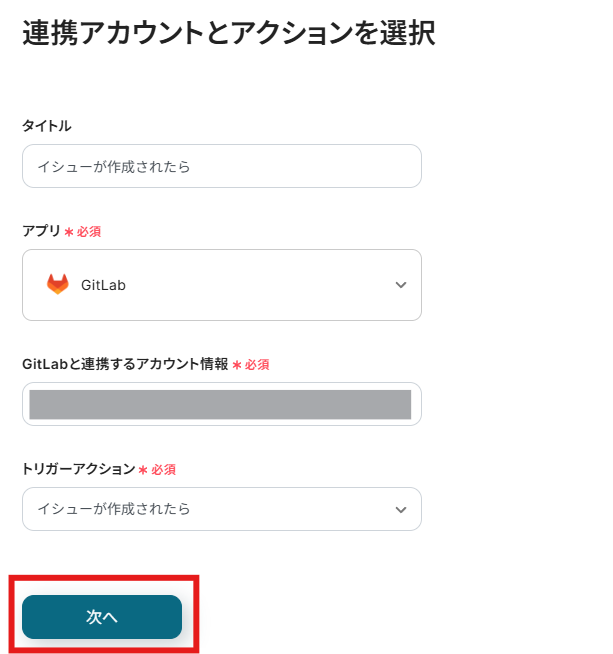Click the GitLab text in app selector
The image size is (613, 654).
(x=103, y=285)
